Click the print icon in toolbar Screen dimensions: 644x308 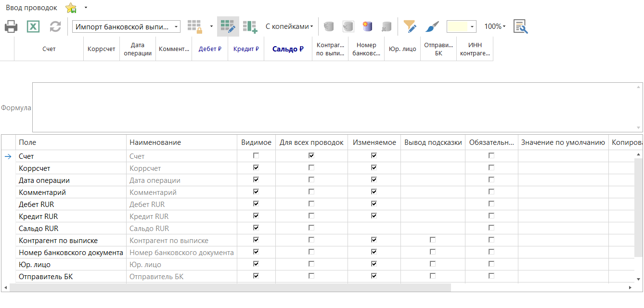point(11,26)
